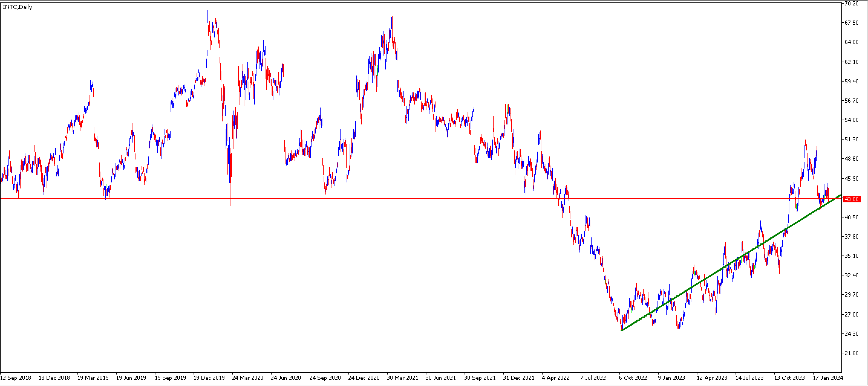Select the red 43.00 price tag
868x386 pixels.
(851, 199)
